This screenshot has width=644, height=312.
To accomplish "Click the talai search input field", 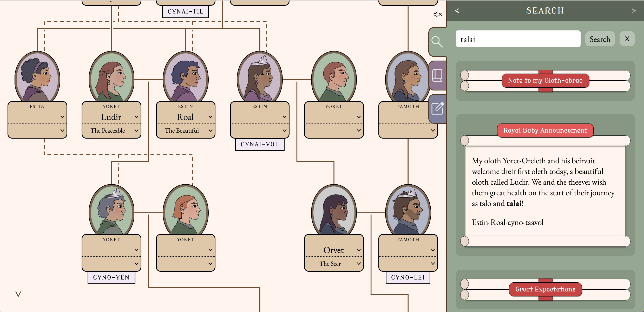I will pyautogui.click(x=518, y=39).
